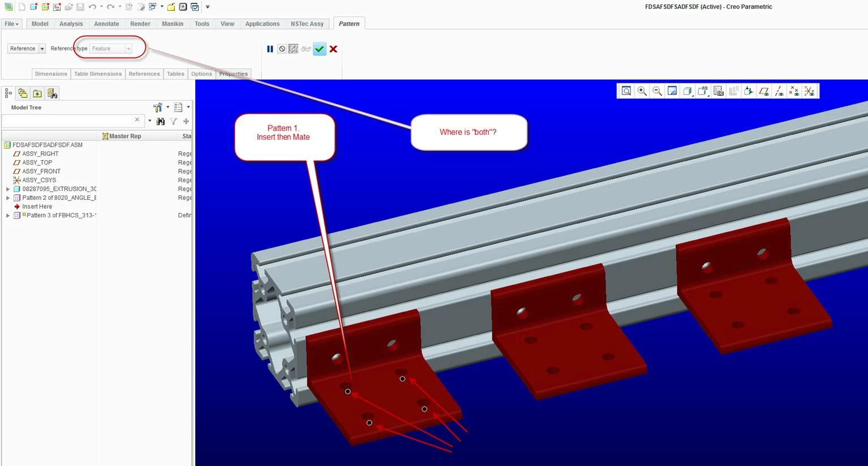Click the Refit view icon
This screenshot has width=868, height=466.
pos(626,91)
